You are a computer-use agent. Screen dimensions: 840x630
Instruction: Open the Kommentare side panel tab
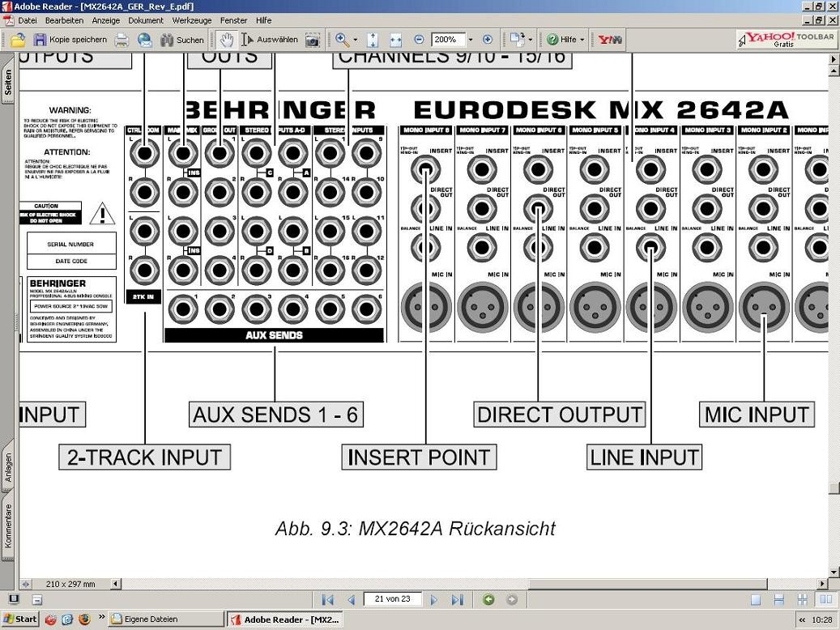pyautogui.click(x=7, y=526)
